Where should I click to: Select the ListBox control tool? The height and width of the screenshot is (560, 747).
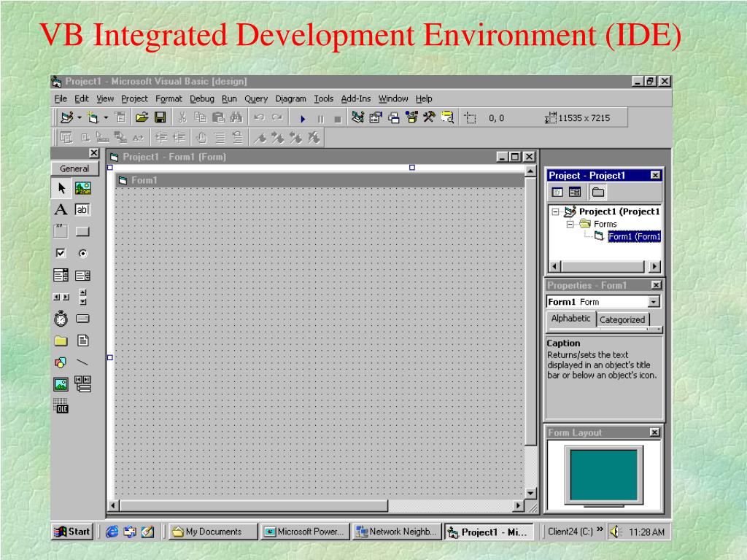click(x=83, y=275)
